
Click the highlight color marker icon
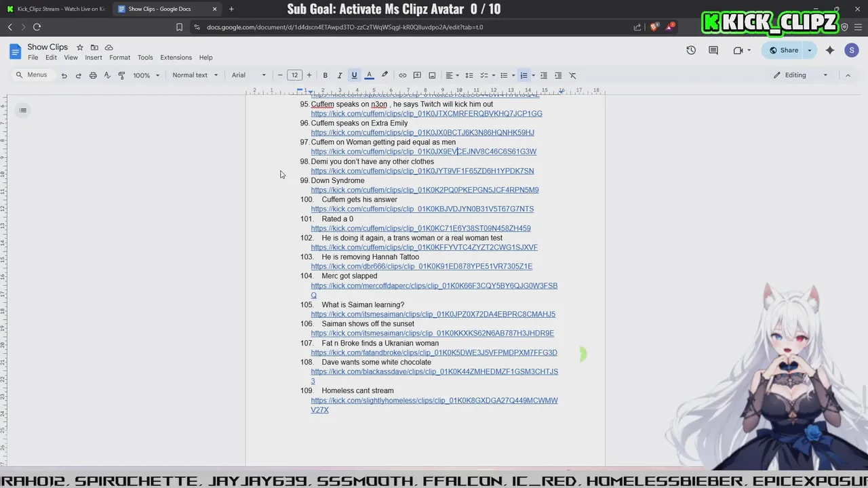tap(384, 75)
